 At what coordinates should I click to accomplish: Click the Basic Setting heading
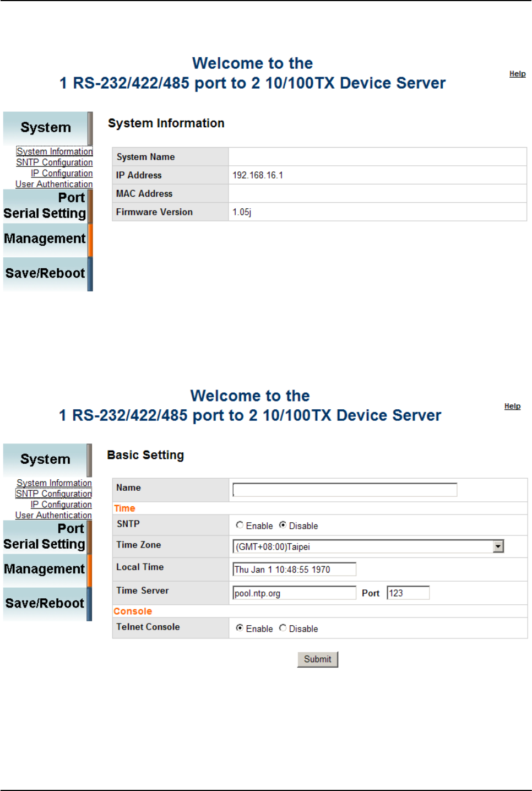(x=145, y=455)
